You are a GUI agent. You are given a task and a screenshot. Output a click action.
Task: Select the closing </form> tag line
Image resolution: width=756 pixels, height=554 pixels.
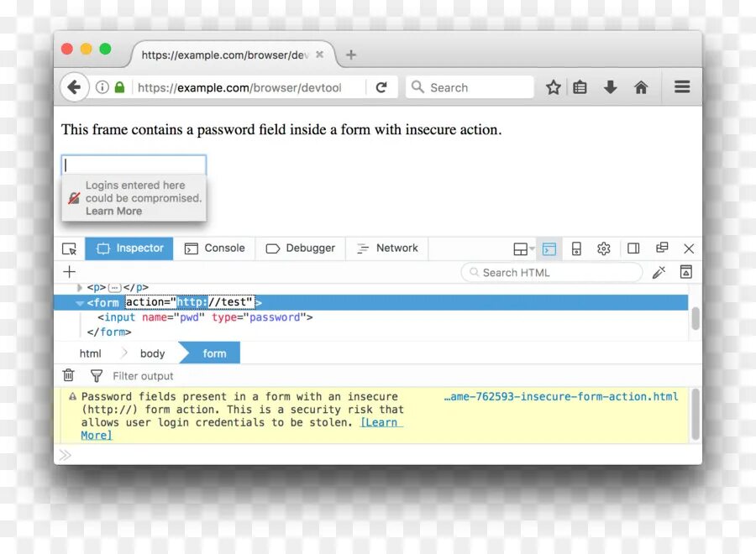point(109,332)
